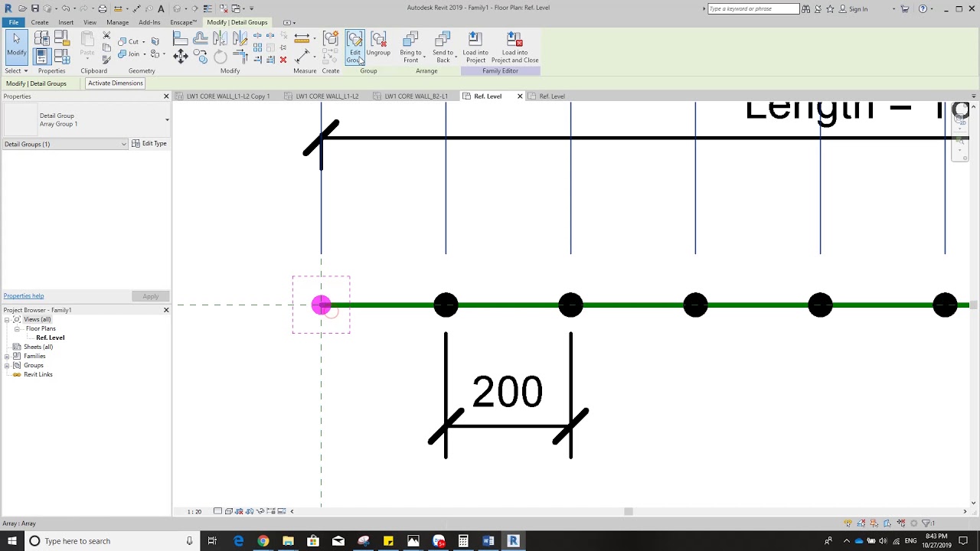The width and height of the screenshot is (980, 551).
Task: Click the Activate Dimensions button
Action: pyautogui.click(x=115, y=83)
